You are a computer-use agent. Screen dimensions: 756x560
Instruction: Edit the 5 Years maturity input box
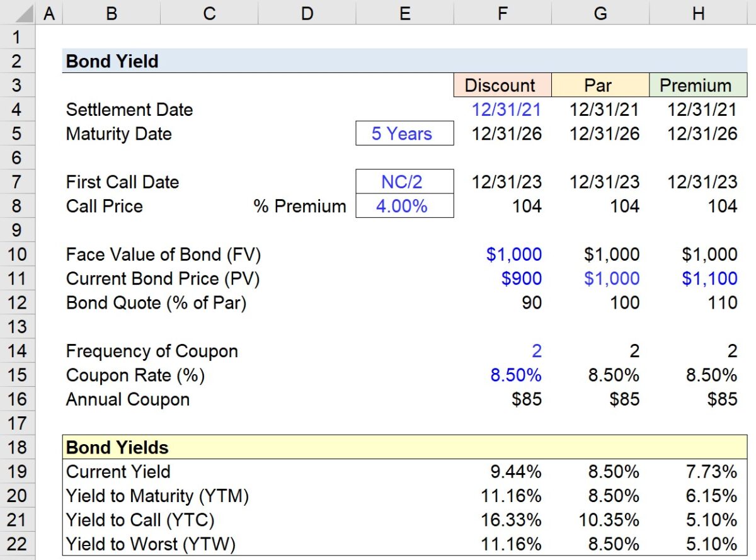pyautogui.click(x=404, y=134)
